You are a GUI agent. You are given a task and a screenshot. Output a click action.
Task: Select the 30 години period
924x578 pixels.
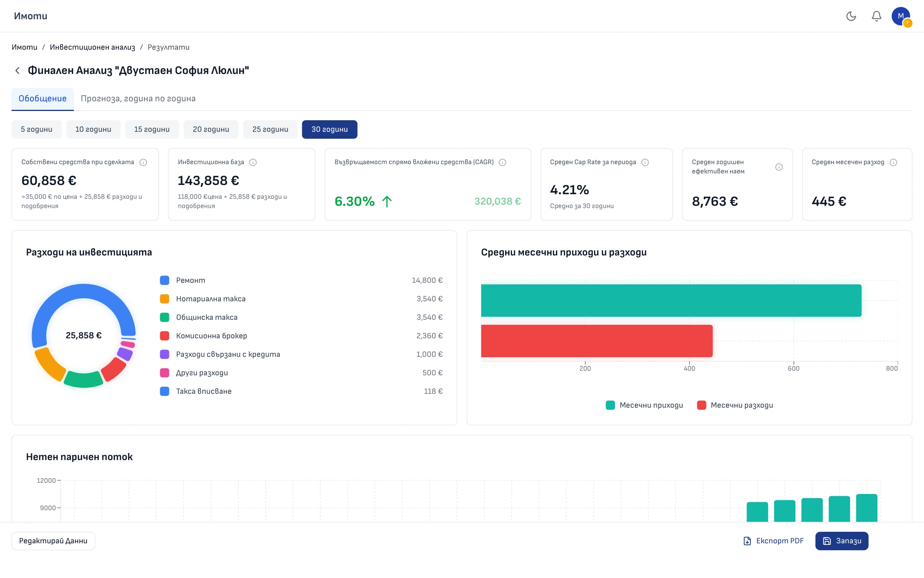coord(330,129)
